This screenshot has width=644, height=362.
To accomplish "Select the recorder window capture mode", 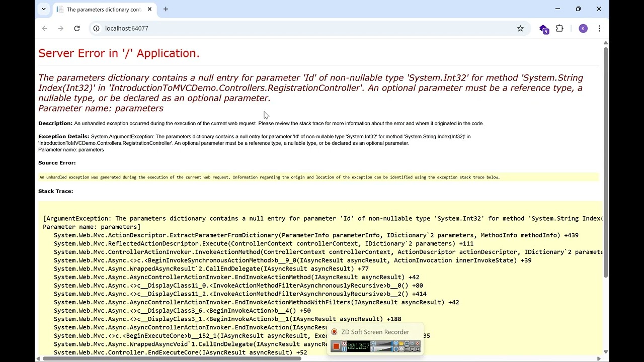I will [407, 349].
